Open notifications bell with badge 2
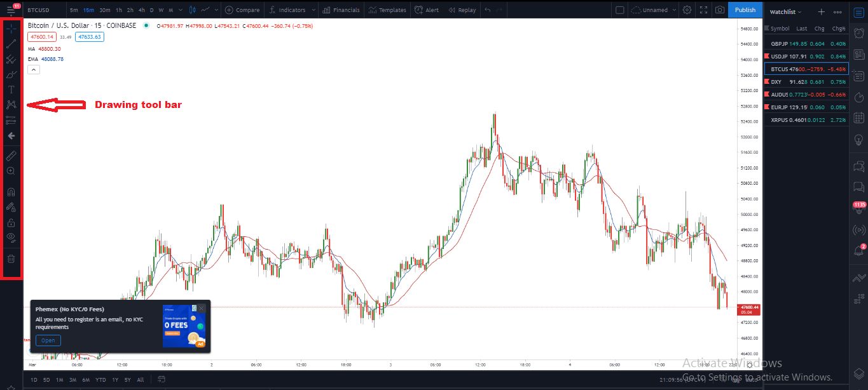868x390 pixels. [859, 252]
